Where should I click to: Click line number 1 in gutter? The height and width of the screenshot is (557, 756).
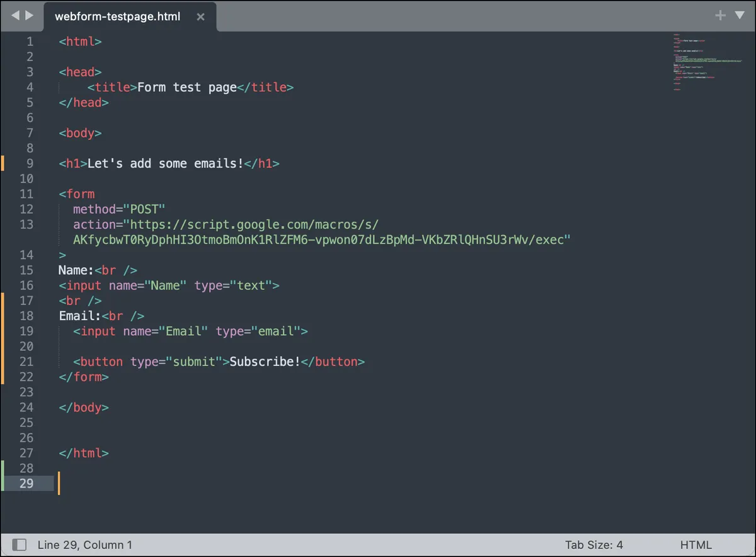point(30,42)
